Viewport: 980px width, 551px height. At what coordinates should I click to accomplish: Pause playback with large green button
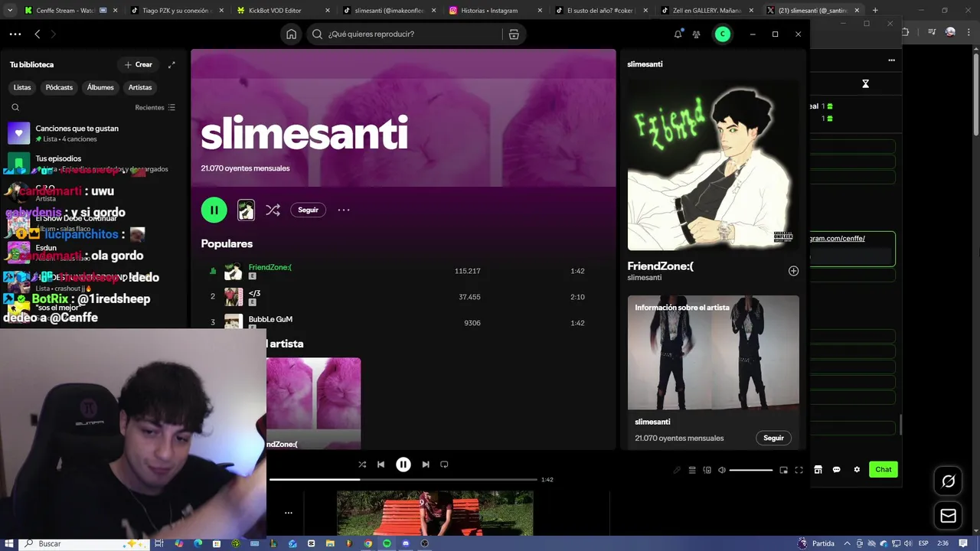pos(214,210)
